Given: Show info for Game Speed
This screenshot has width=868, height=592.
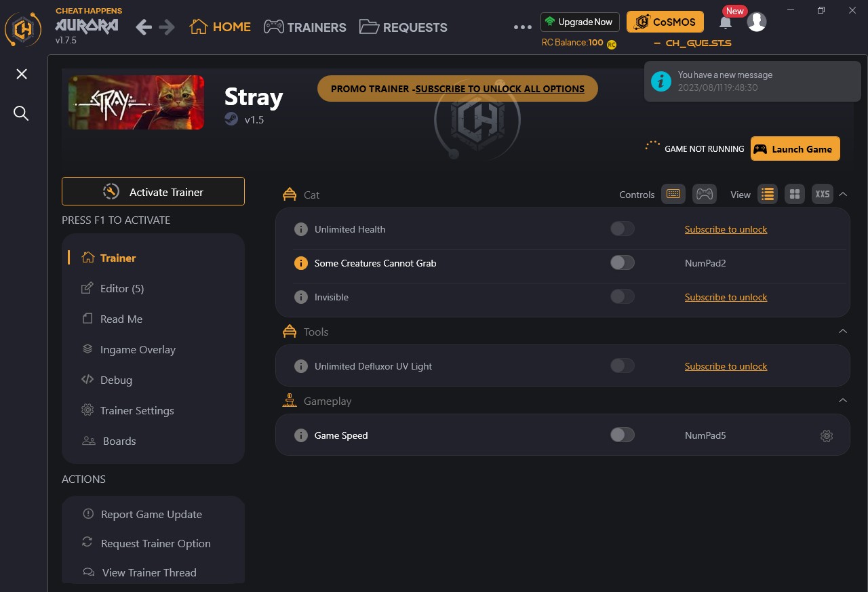Looking at the screenshot, I should 301,435.
